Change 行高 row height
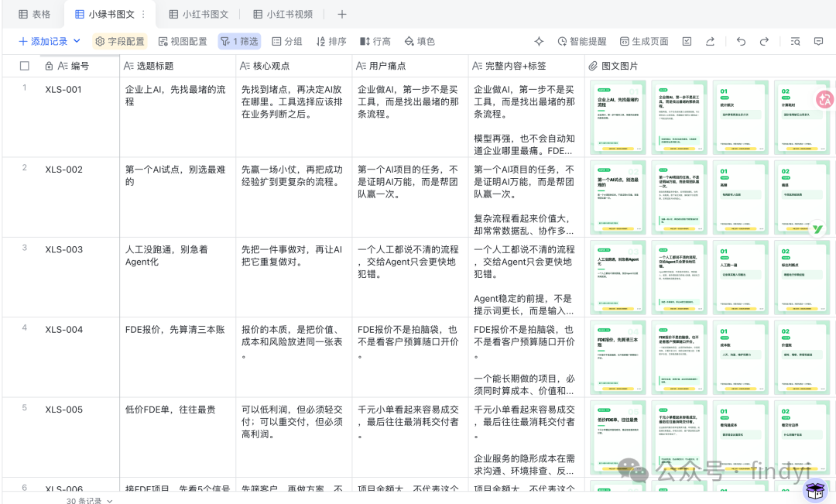 click(x=375, y=42)
